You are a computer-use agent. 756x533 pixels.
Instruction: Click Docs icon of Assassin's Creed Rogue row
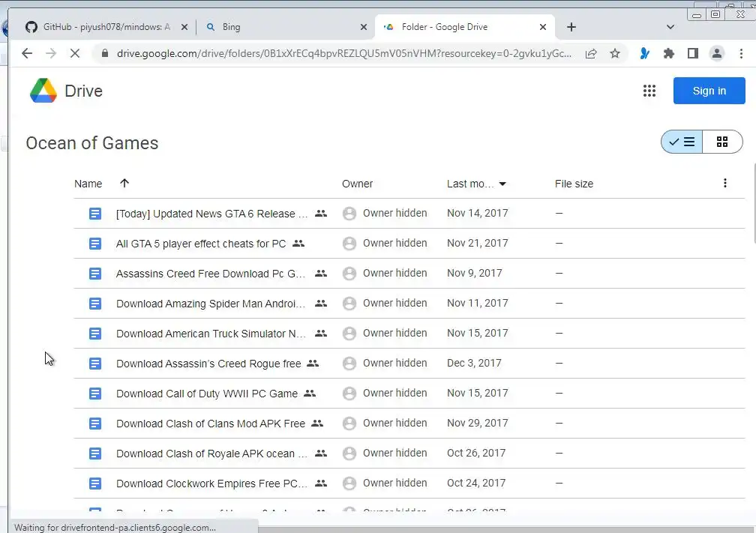95,364
